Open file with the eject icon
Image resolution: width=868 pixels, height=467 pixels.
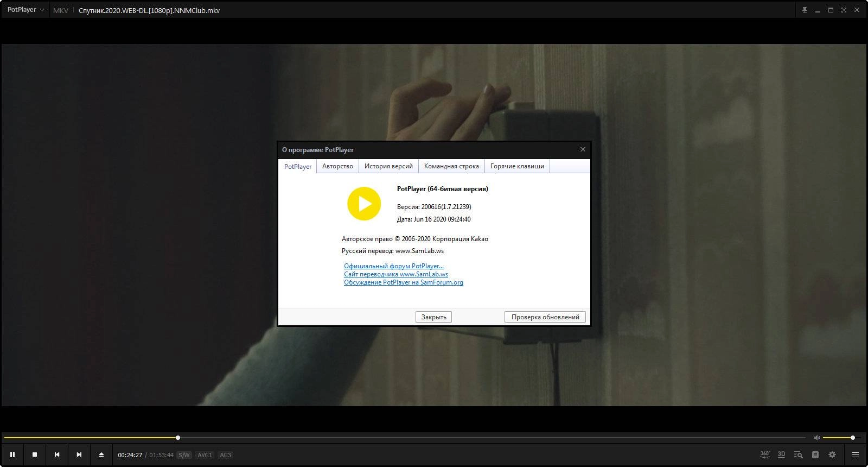coord(101,455)
